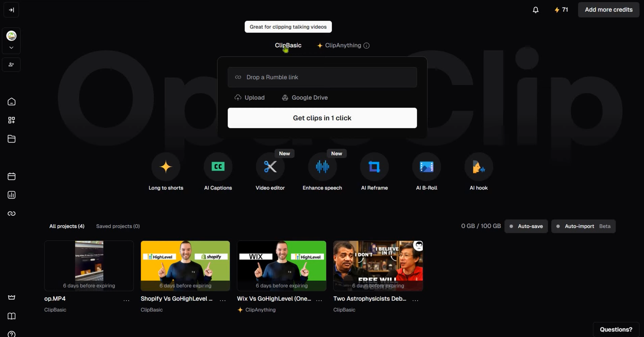
Task: Open the op.MP4 project thumbnail
Action: 89,266
